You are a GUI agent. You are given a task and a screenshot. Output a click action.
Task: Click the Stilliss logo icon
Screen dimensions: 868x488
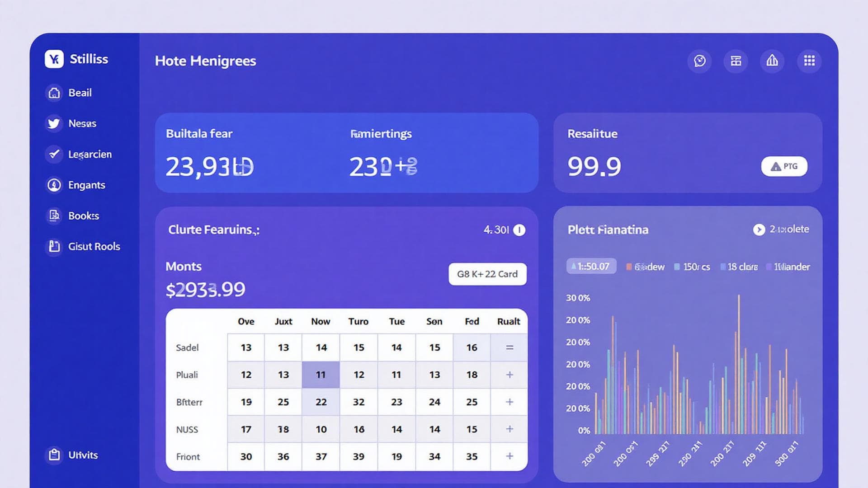click(54, 59)
